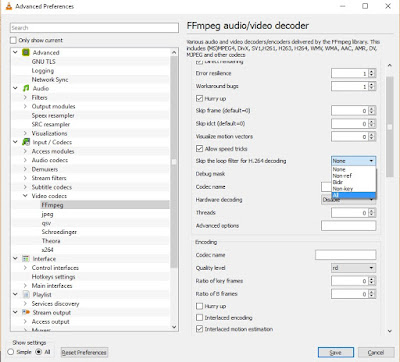Viewport: 400px width, 362px height.
Task: Expand the Access modules node
Action: 25,151
